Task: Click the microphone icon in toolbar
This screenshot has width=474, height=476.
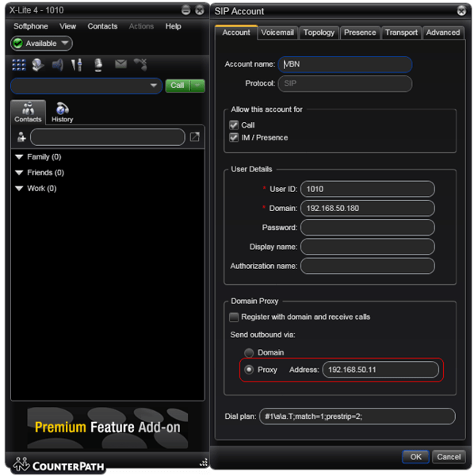Action: coord(98,65)
